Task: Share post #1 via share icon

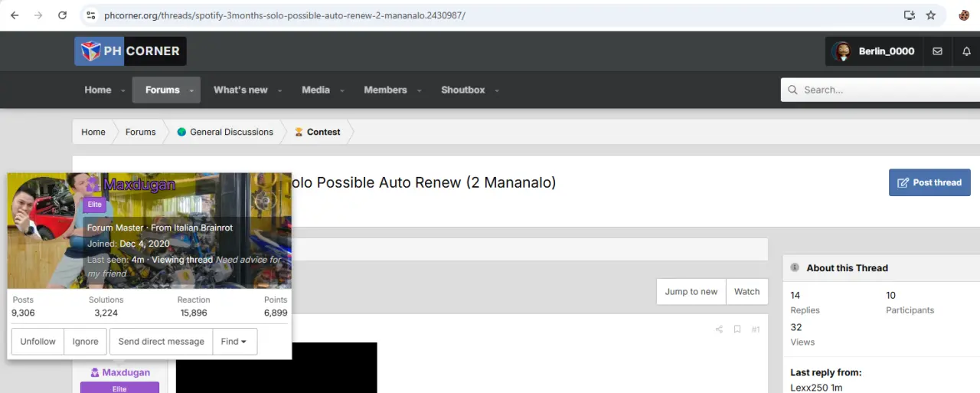Action: pos(719,329)
